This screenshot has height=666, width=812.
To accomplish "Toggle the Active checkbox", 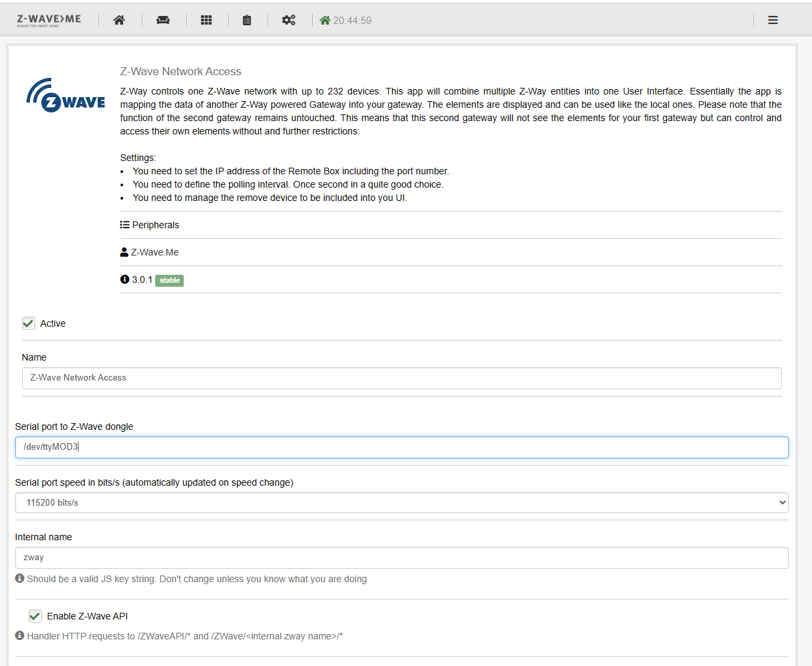I will click(x=29, y=323).
